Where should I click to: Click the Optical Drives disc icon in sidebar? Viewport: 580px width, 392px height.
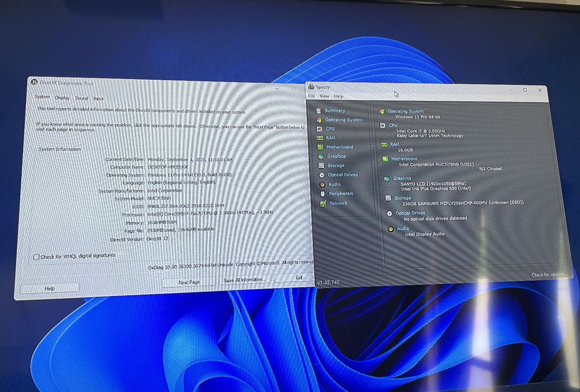[x=321, y=175]
